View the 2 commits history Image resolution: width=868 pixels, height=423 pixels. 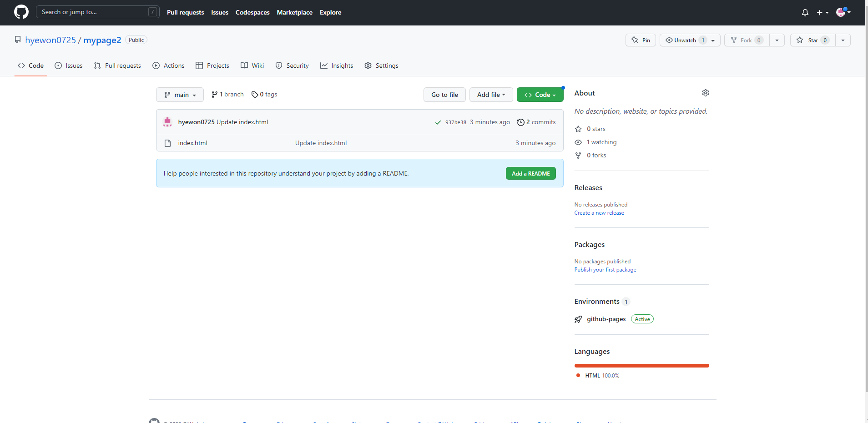click(536, 122)
